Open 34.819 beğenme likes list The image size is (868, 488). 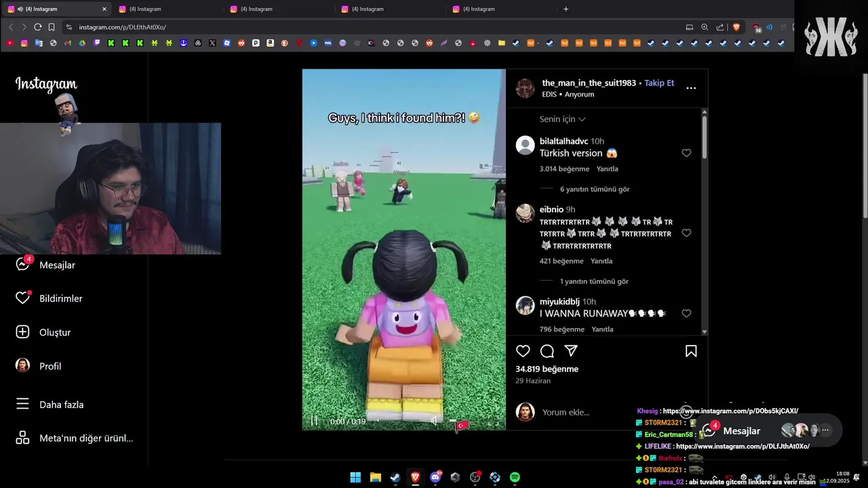coord(547,369)
